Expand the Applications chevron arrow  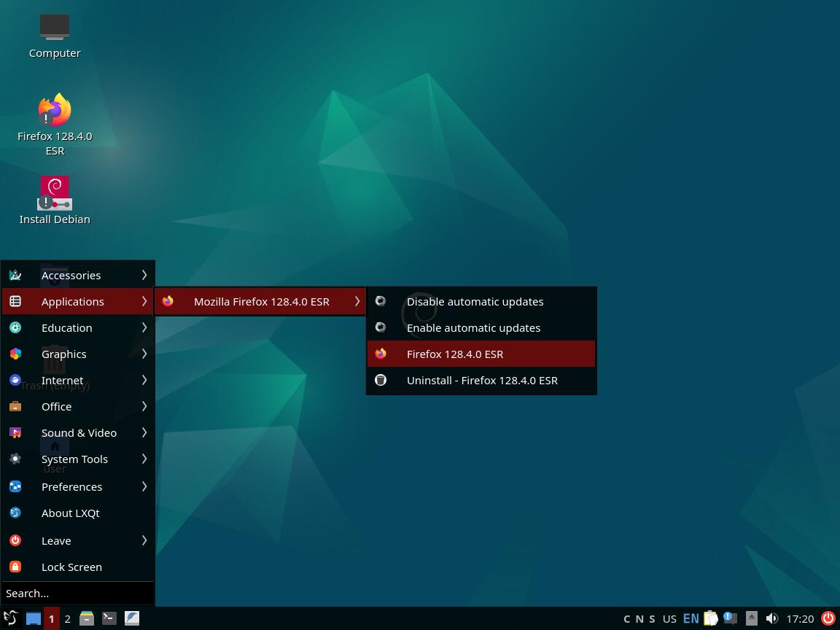coord(144,301)
